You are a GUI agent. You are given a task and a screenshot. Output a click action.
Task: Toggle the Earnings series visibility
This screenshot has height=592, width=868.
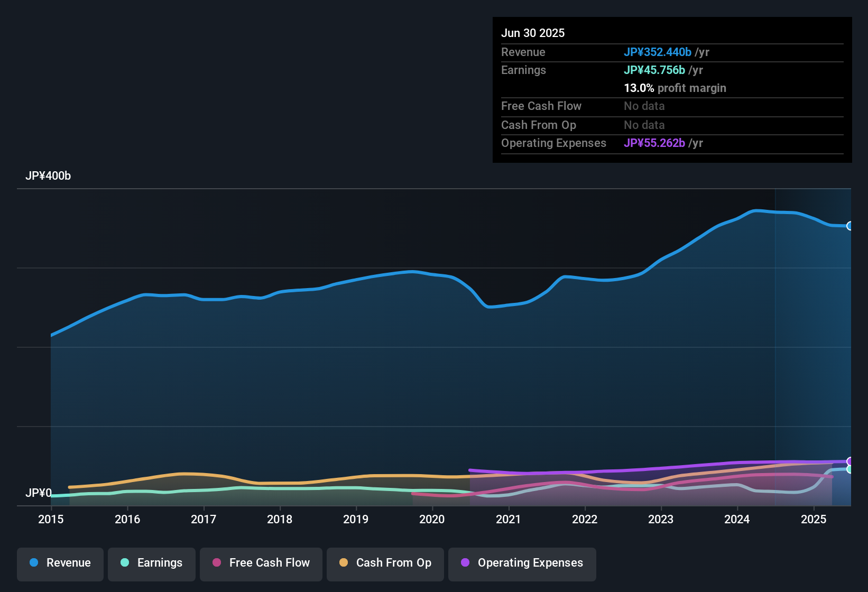click(x=152, y=563)
